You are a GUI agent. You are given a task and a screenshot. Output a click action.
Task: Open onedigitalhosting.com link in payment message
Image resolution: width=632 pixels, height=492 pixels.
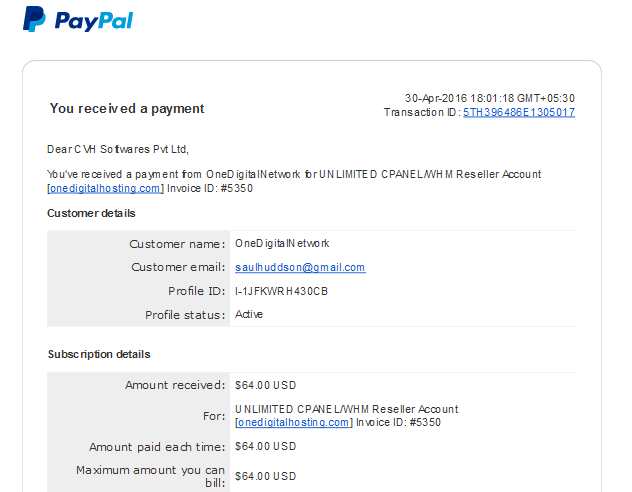pos(105,189)
